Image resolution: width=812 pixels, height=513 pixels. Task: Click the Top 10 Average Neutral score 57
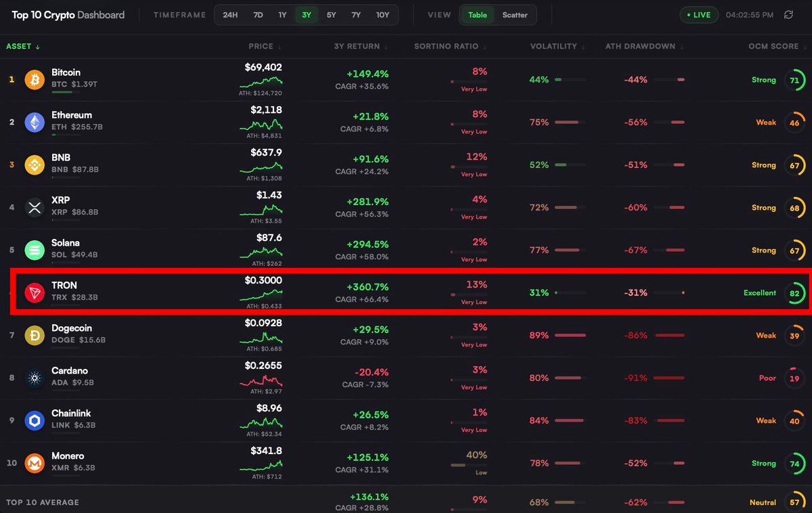[794, 503]
